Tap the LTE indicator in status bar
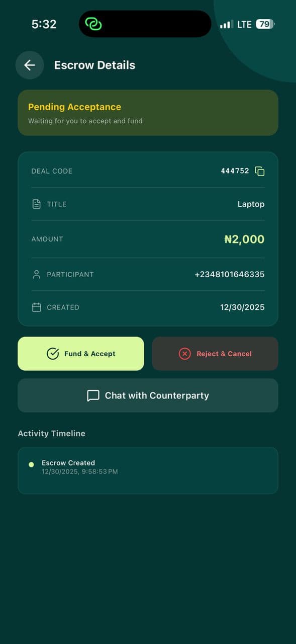 point(245,24)
